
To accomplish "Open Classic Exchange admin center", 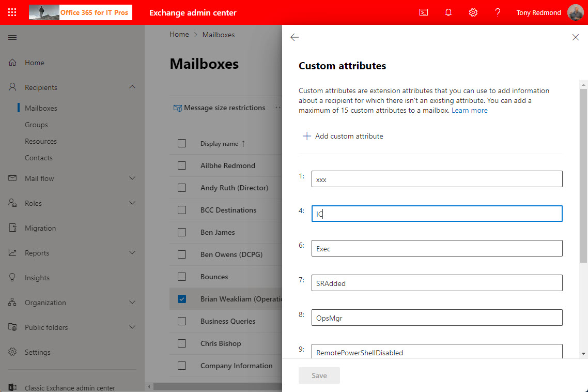I will [x=71, y=387].
